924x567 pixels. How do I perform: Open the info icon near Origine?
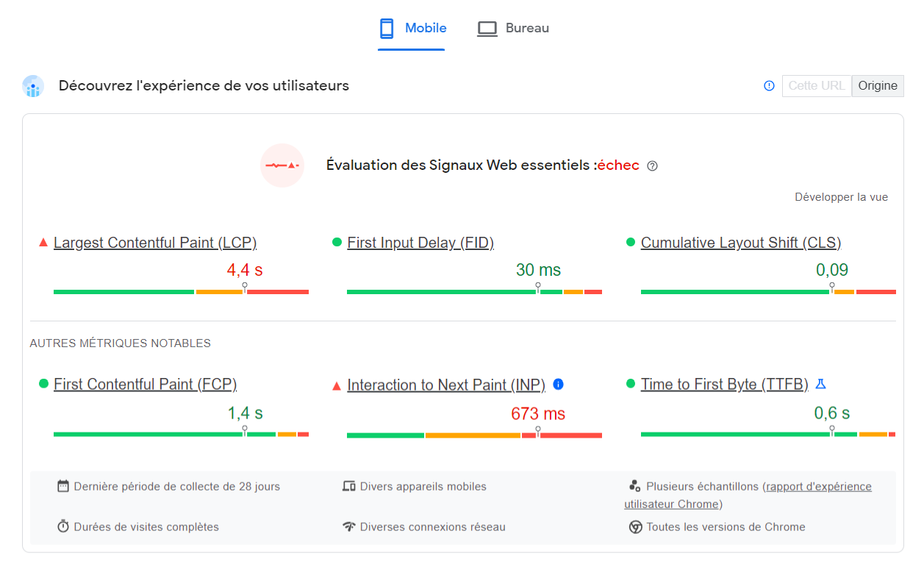[x=769, y=85]
